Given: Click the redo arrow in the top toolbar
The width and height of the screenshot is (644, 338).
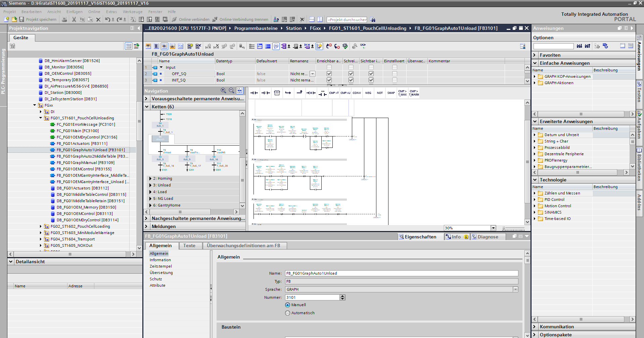Looking at the screenshot, I should [x=120, y=19].
